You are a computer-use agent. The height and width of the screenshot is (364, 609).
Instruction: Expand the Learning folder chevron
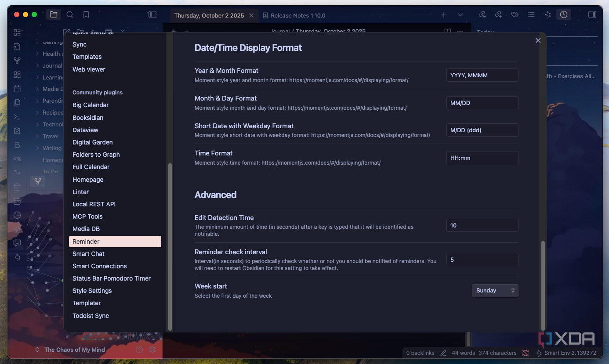point(37,77)
